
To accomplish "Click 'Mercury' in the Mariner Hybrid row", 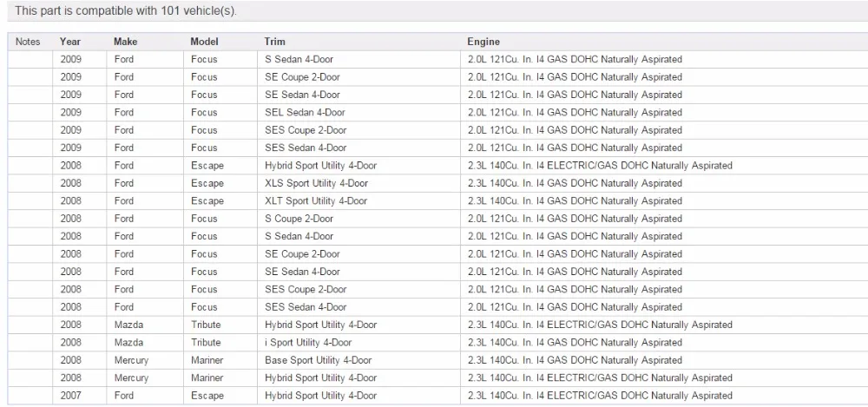I will [x=131, y=378].
